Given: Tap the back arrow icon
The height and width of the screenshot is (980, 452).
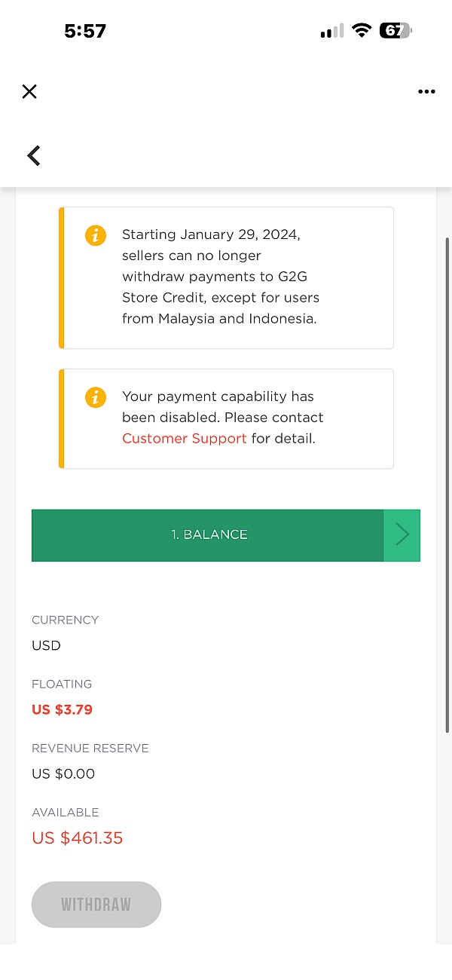Looking at the screenshot, I should tap(34, 155).
